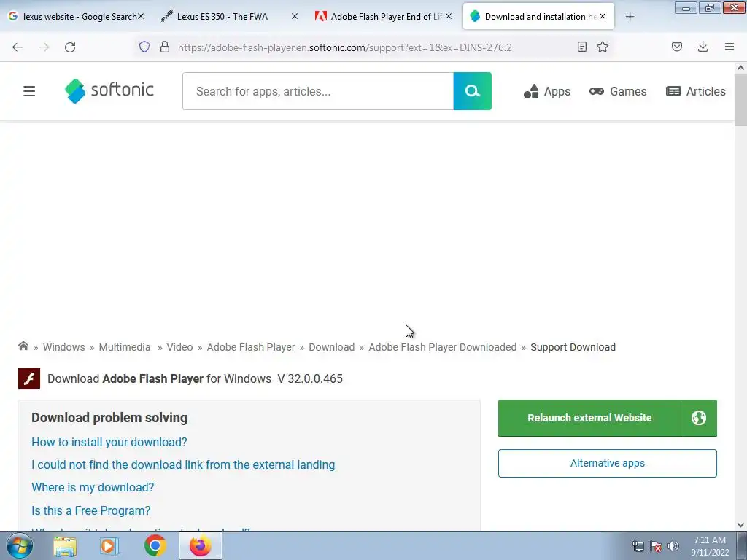The width and height of the screenshot is (747, 560).
Task: Click the network tray icon
Action: (638, 546)
